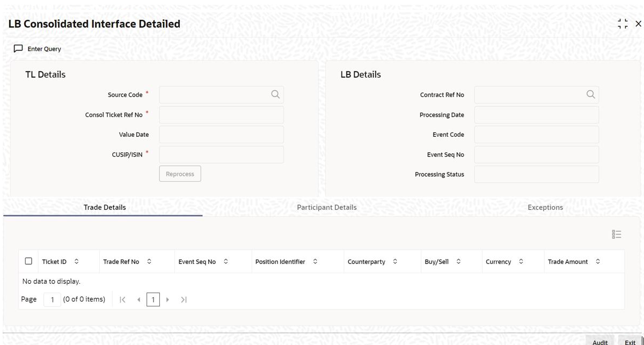This screenshot has width=644, height=345.
Task: Select page 1 in pagination
Action: [153, 299]
